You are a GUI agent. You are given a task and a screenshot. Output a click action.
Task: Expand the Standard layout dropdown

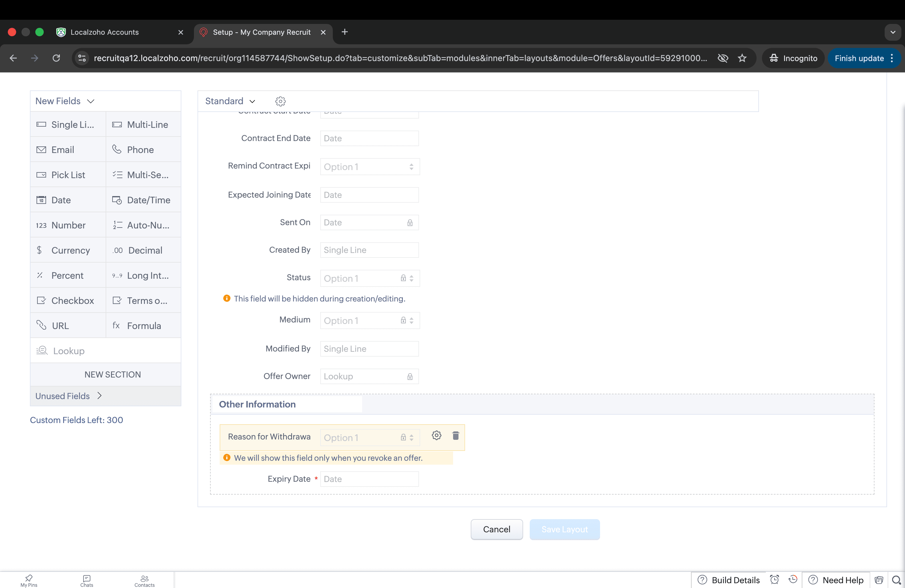pyautogui.click(x=230, y=101)
